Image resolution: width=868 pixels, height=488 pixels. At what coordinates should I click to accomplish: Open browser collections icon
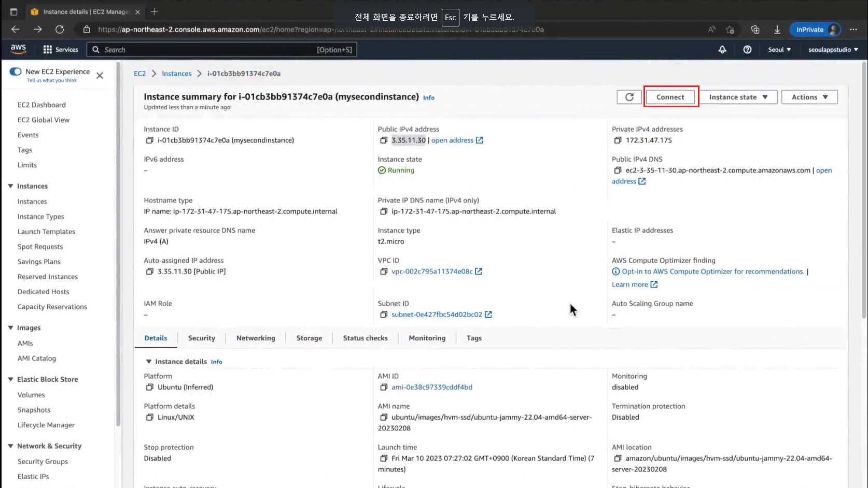pos(755,30)
